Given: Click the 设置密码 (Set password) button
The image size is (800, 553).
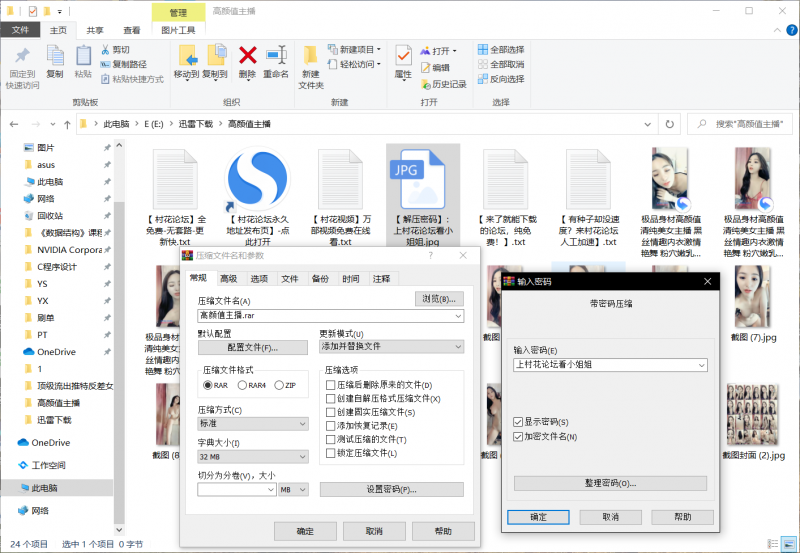Looking at the screenshot, I should tap(391, 490).
